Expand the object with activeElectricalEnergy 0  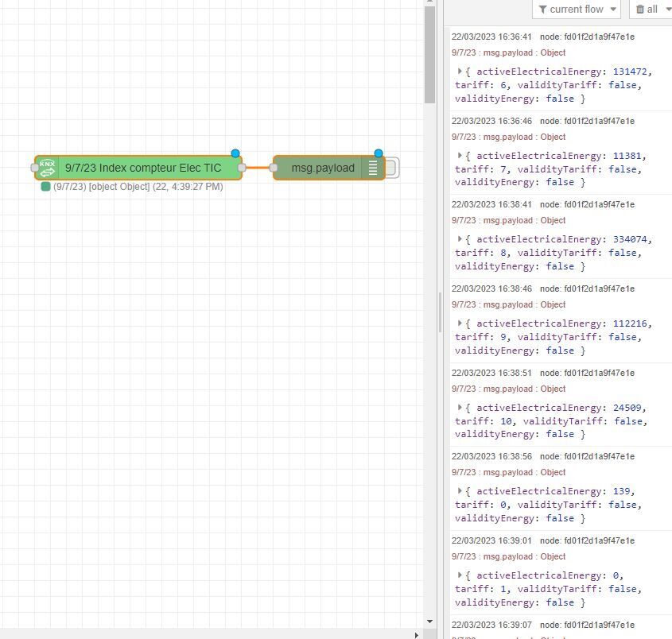pos(460,575)
